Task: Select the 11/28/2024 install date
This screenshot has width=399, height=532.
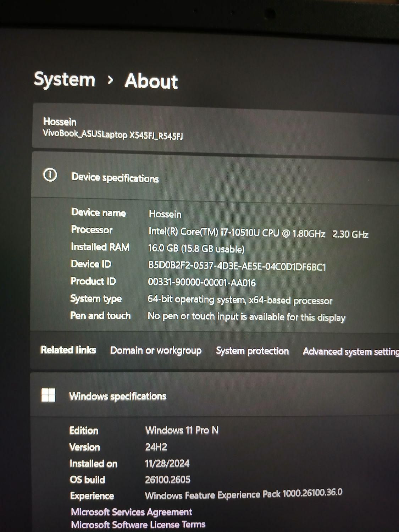Action: (167, 463)
